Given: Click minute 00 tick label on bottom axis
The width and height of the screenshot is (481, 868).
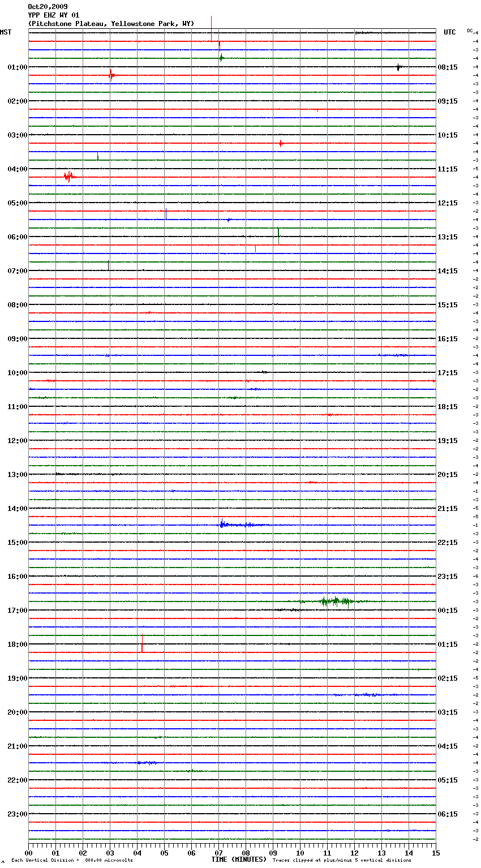Looking at the screenshot, I should click(28, 853).
